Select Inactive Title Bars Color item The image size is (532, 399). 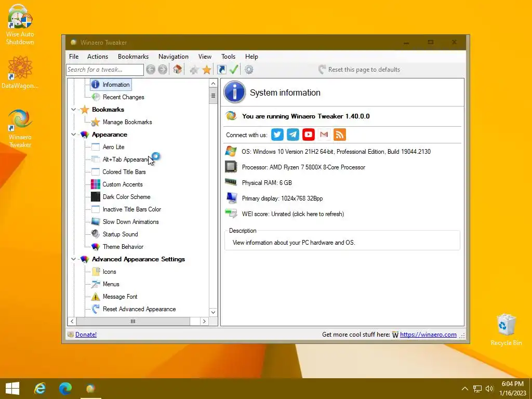click(132, 209)
